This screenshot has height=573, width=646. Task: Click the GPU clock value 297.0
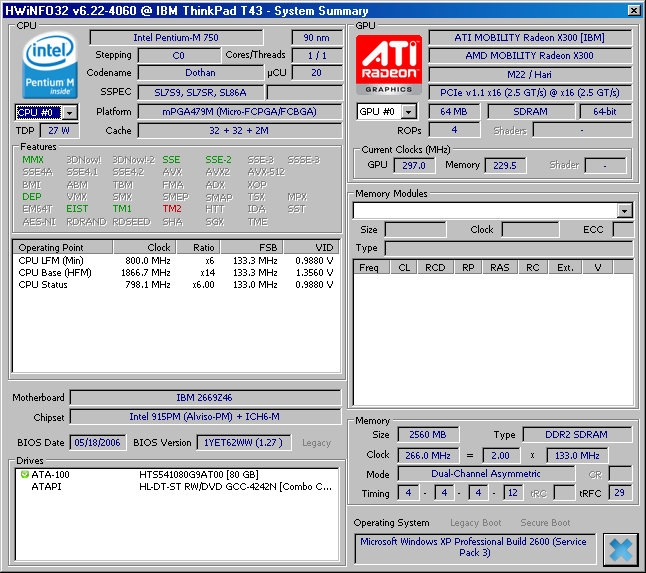tap(414, 166)
